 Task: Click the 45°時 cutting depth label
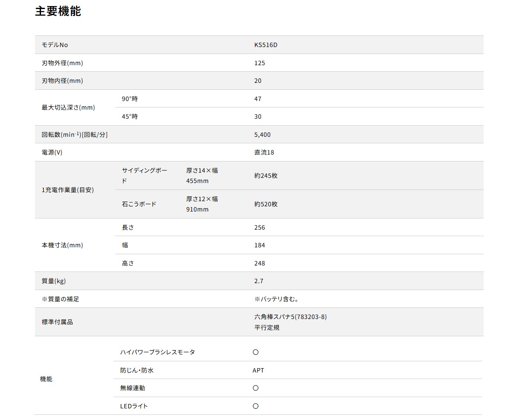[130, 117]
